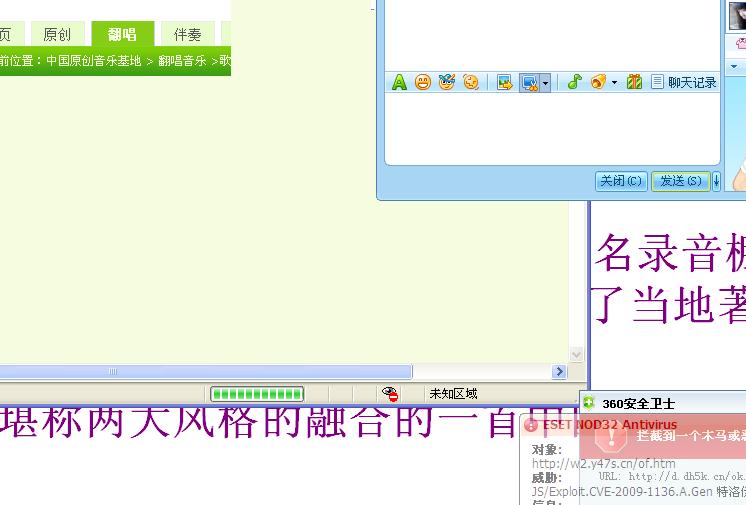Expand the screen capture options arrow
Screen dimensions: 746x505
click(x=545, y=84)
